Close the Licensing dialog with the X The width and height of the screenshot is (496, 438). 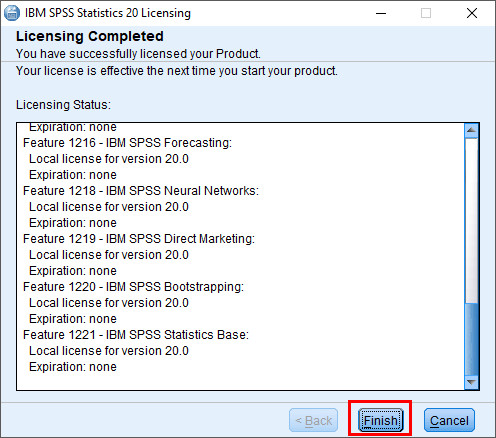(x=472, y=13)
